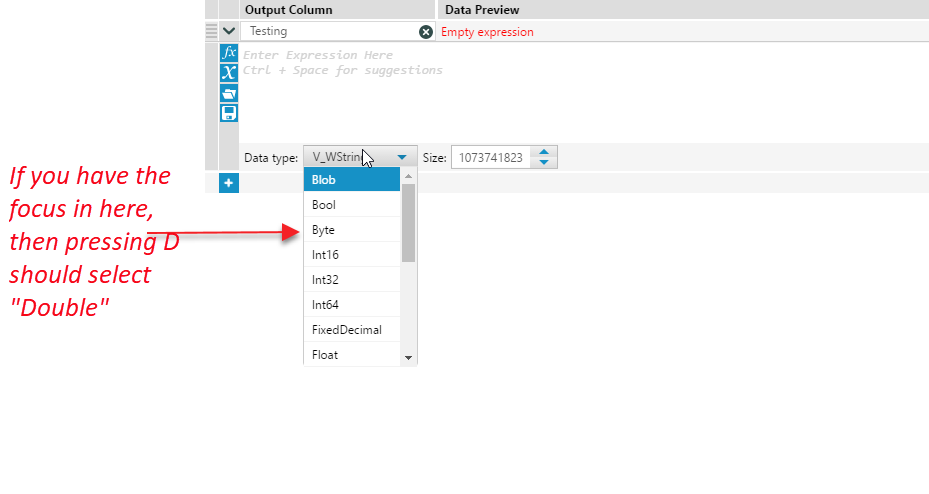Pick Int32 data type
The image size is (929, 494).
[352, 280]
